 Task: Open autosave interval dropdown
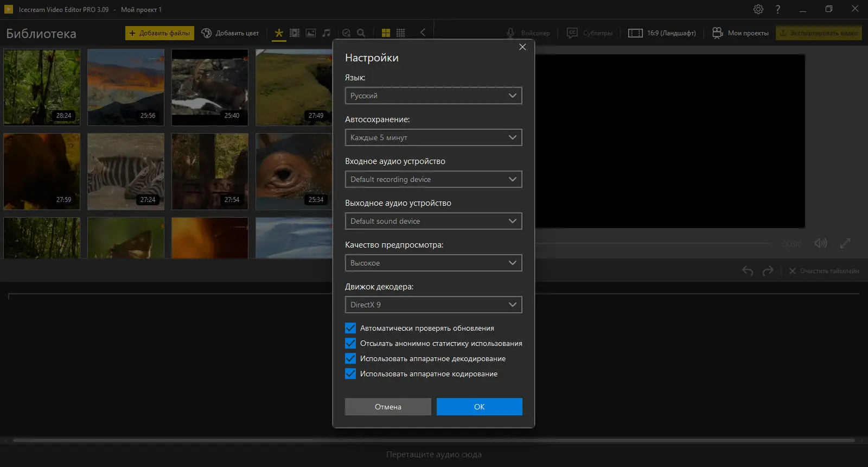point(433,137)
